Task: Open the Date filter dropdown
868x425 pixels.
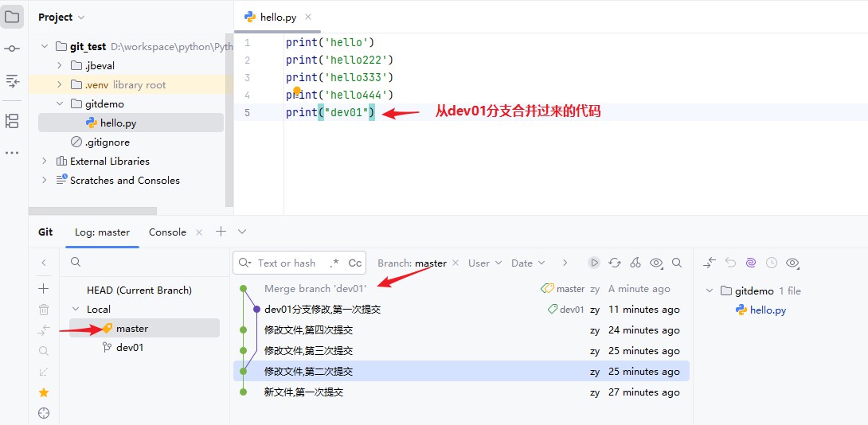Action: (x=528, y=263)
